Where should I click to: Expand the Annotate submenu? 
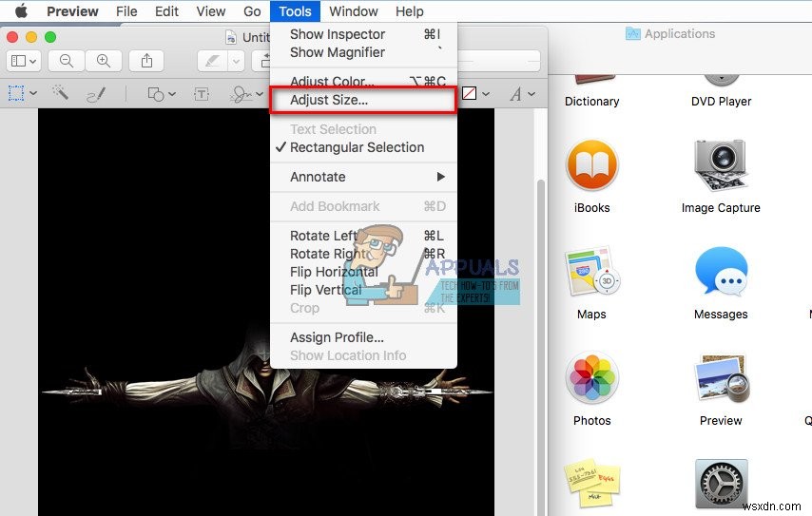(363, 177)
